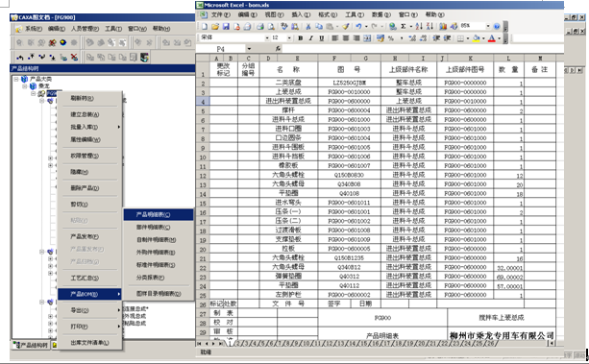Toggle Italic formatting in Excel
Viewport: 589px width, 364px height.
(x=310, y=38)
